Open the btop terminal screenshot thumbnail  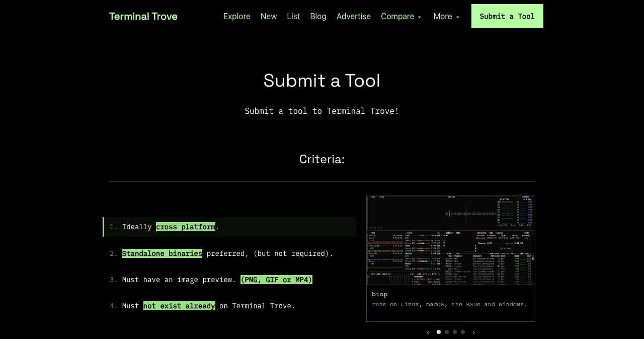[451, 240]
